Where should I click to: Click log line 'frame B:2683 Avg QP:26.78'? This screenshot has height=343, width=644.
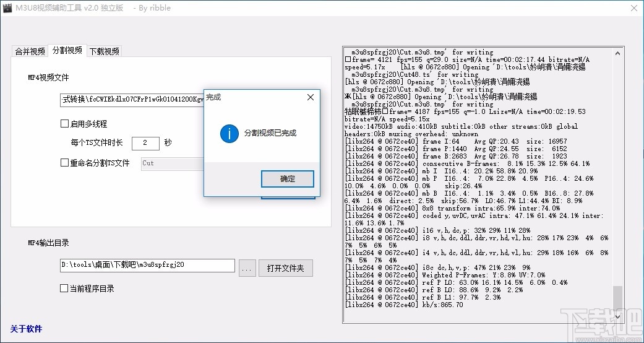[456, 156]
